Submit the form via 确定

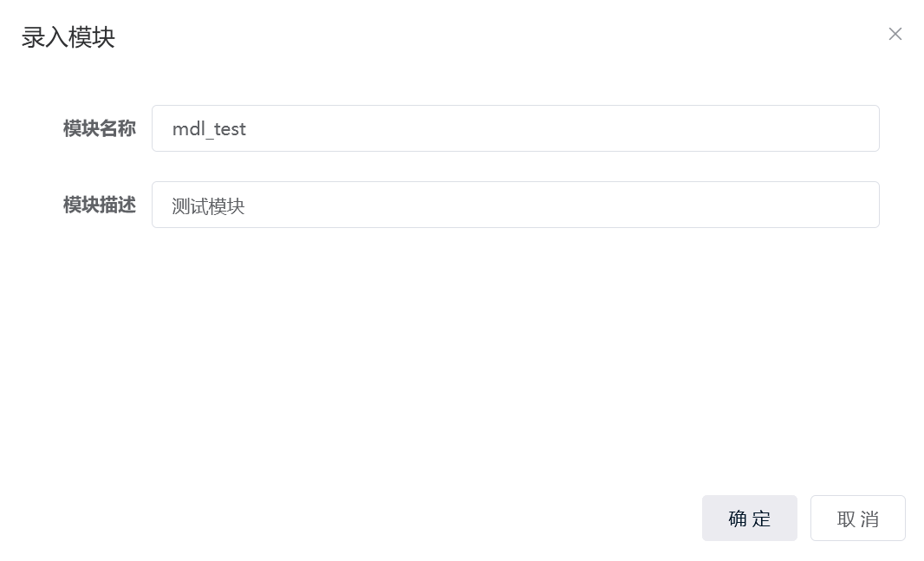point(749,519)
